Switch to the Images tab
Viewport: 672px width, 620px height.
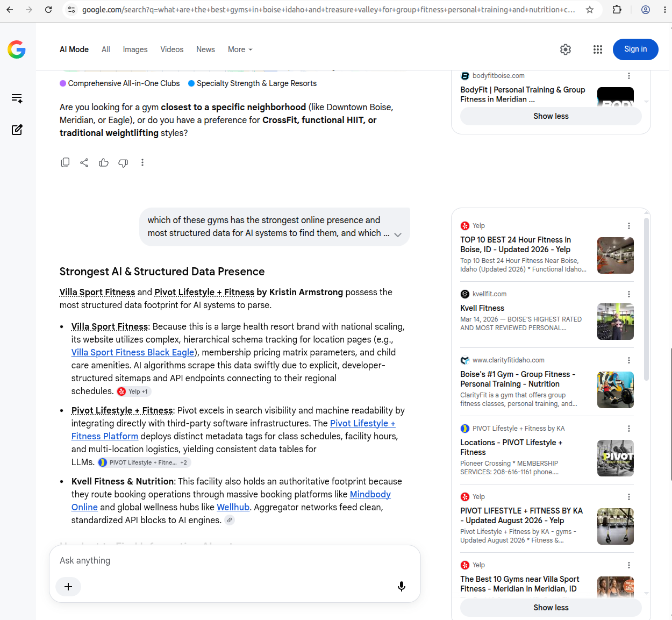click(x=135, y=49)
